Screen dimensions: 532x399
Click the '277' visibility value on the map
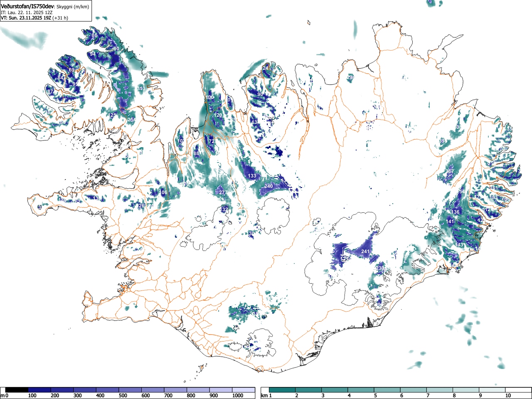click(223, 192)
